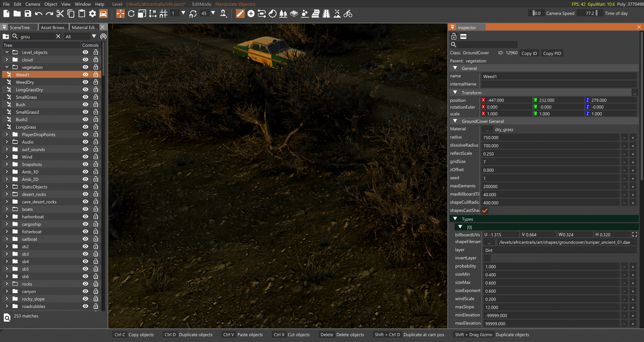Expand the PlayerDropPoints folder
This screenshot has width=644, height=342.
(7, 134)
